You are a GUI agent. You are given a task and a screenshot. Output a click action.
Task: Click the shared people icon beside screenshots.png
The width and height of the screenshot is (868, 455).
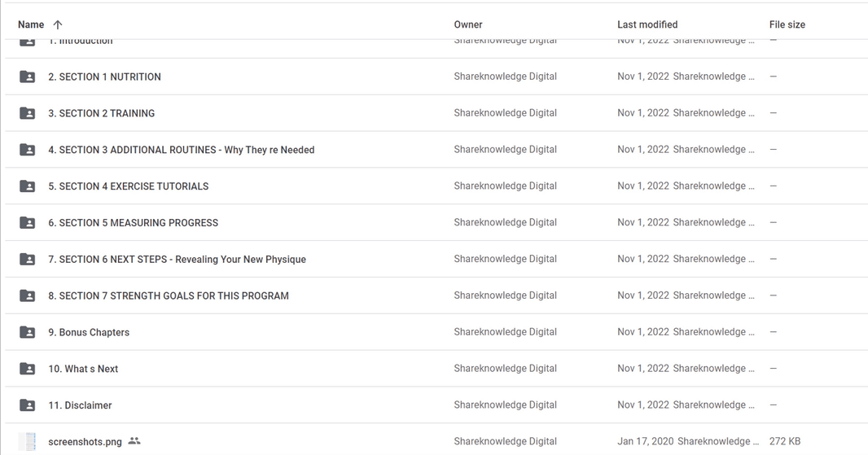click(134, 441)
